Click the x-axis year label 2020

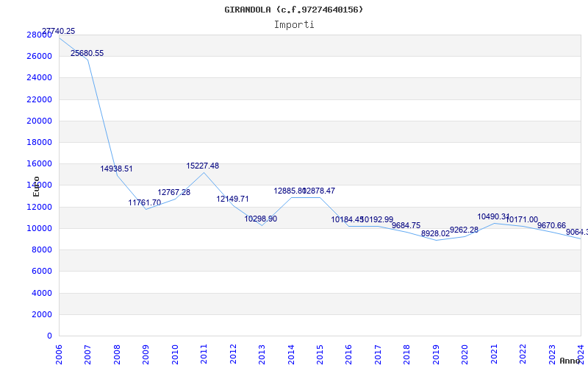[x=465, y=355]
